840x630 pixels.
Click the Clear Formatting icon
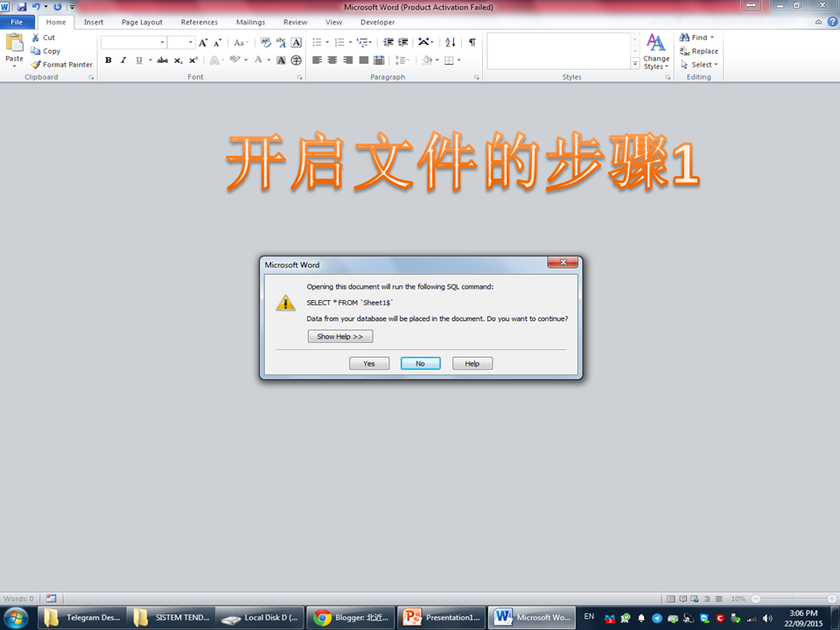tap(266, 42)
